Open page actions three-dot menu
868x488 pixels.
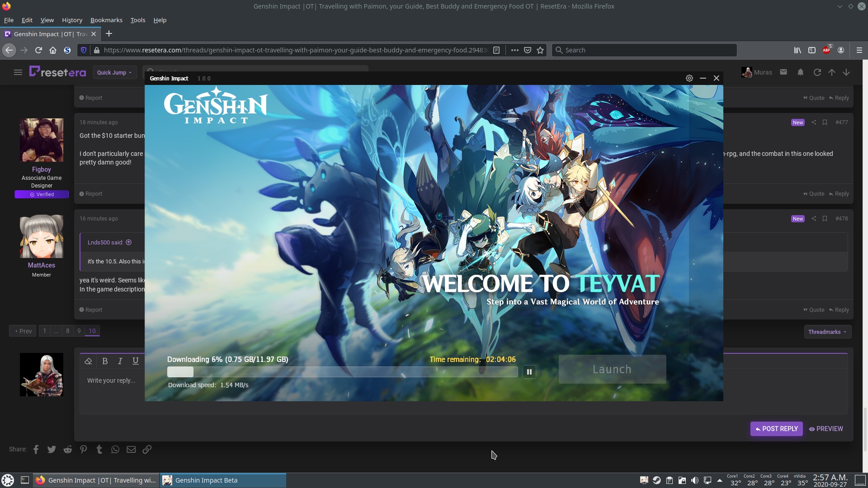tap(514, 50)
